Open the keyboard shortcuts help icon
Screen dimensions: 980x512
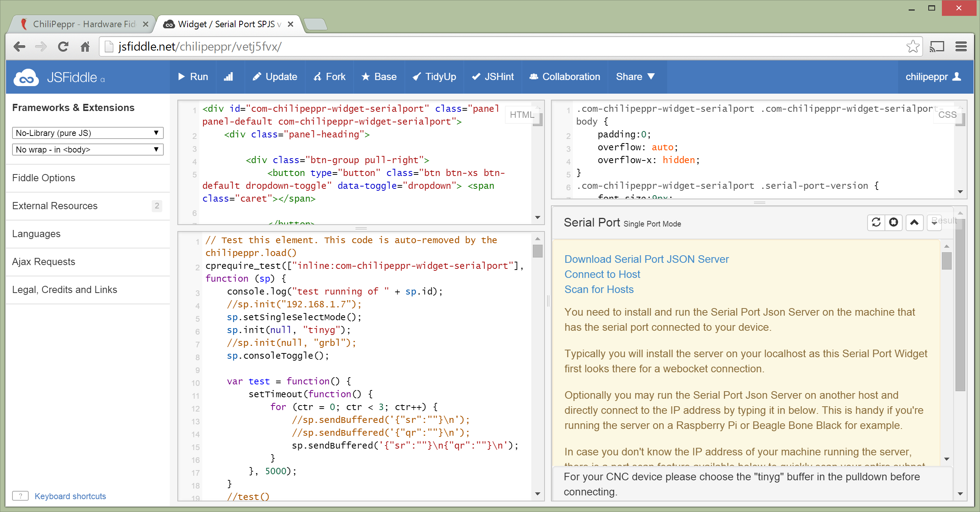click(x=20, y=496)
